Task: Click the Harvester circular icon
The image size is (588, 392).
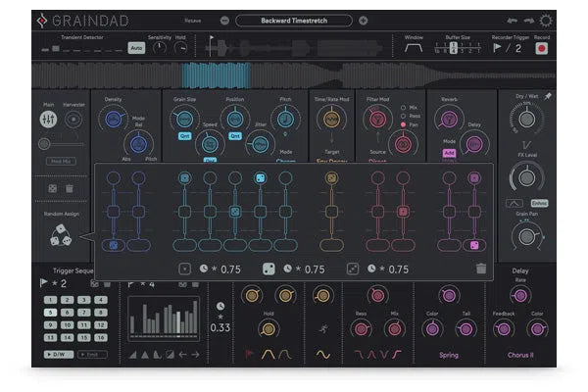Action: tap(73, 120)
